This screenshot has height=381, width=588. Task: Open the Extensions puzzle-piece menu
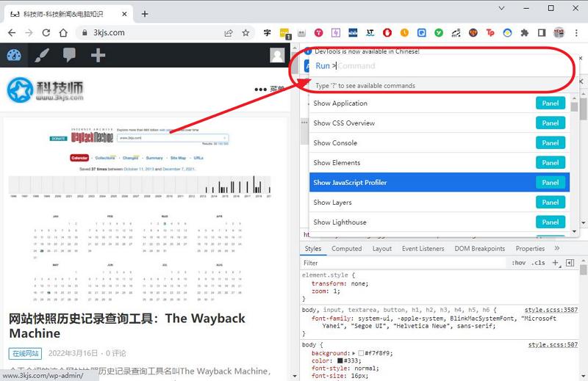coord(525,33)
